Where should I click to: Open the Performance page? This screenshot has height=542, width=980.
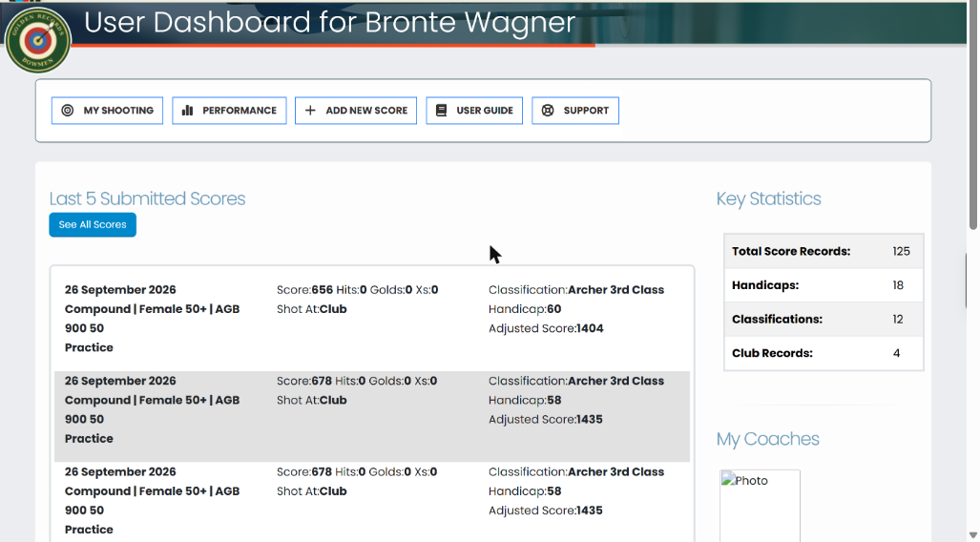[x=229, y=111]
